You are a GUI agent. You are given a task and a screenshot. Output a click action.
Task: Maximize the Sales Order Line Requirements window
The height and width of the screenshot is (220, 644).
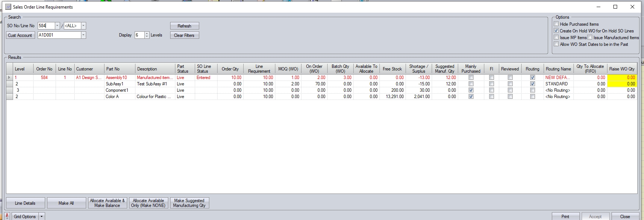pyautogui.click(x=615, y=7)
